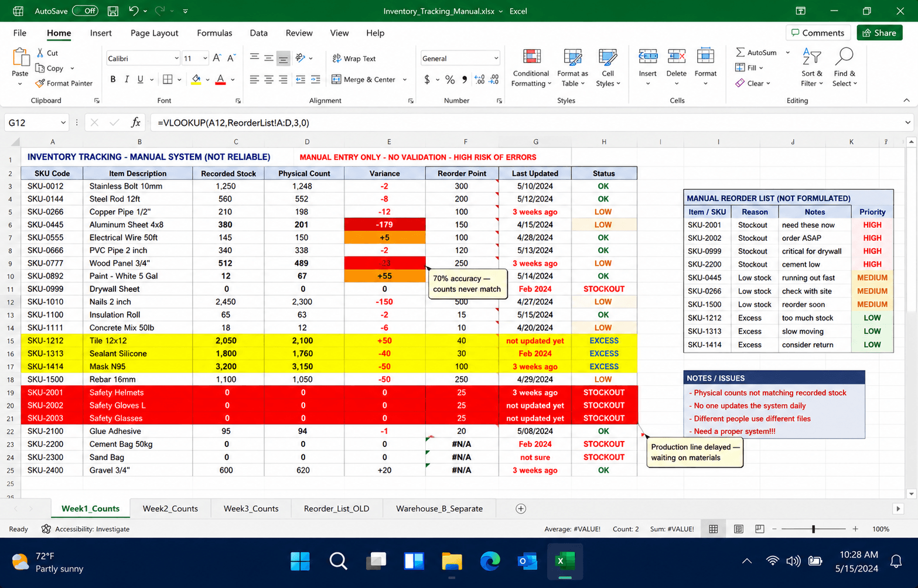Click the Undo arrow icon
918x588 pixels.
click(134, 11)
